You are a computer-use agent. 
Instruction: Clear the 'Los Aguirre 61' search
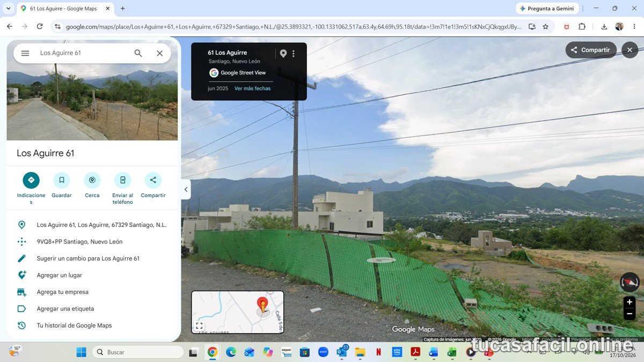click(x=159, y=53)
